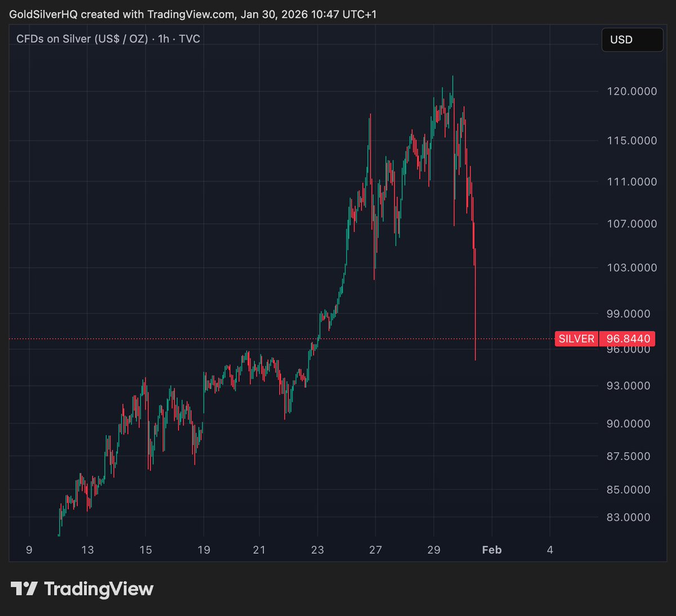676x616 pixels.
Task: Click the date label 9 on the time axis
Action: (x=29, y=550)
